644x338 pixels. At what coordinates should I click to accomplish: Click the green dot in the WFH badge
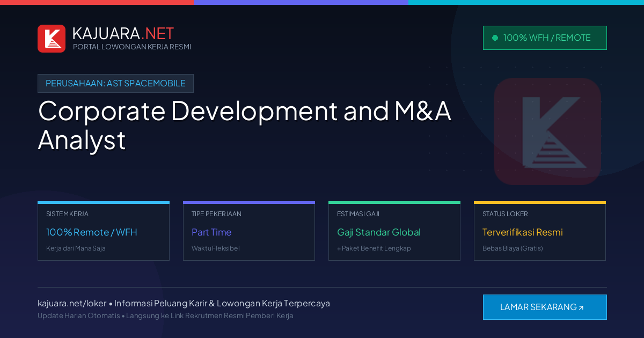pos(495,38)
